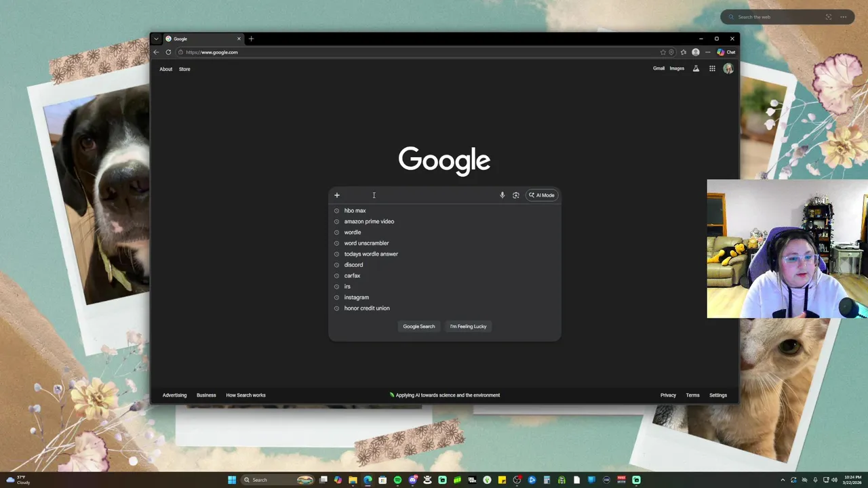Open the clock and date panel
This screenshot has height=488, width=868.
point(853,480)
